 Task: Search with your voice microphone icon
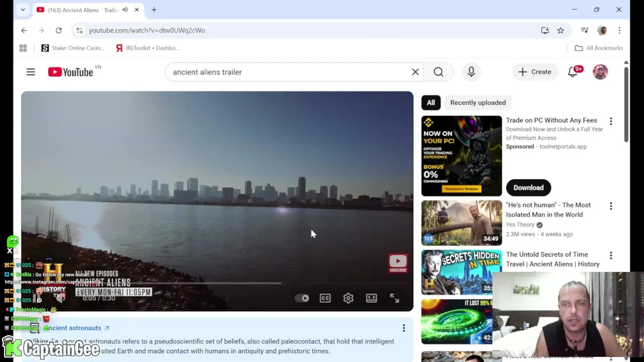471,72
